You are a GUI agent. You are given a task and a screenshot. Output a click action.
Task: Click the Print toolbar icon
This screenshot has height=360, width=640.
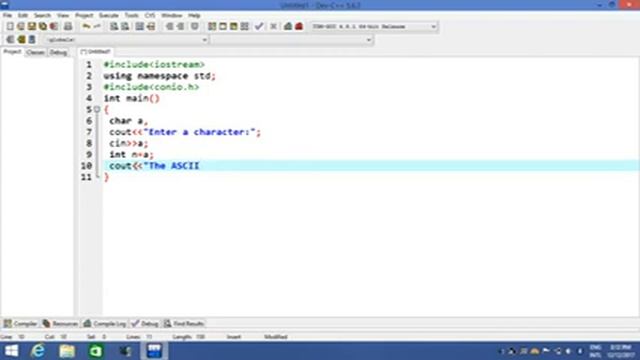68,27
